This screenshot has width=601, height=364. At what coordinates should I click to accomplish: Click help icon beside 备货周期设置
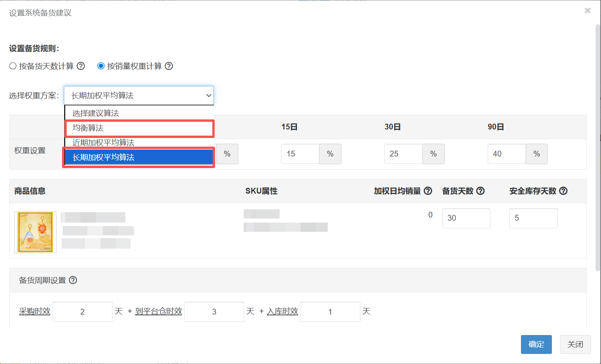coord(73,280)
